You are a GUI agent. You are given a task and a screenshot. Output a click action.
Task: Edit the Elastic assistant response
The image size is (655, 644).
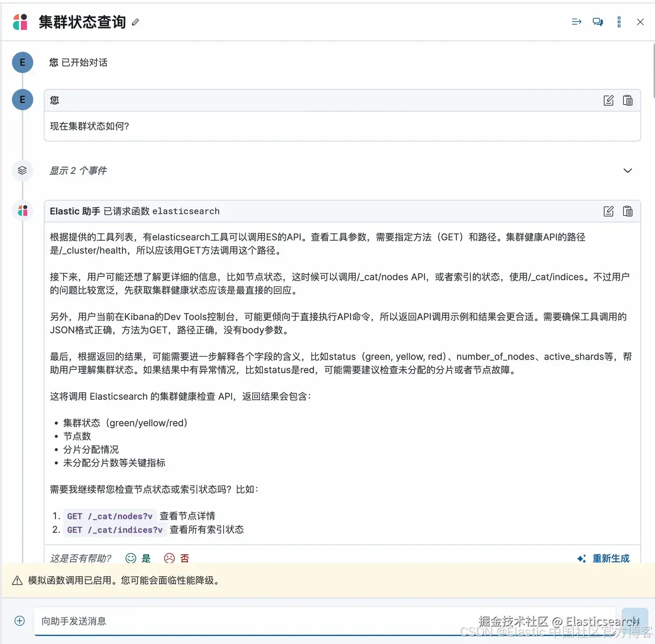(x=608, y=211)
